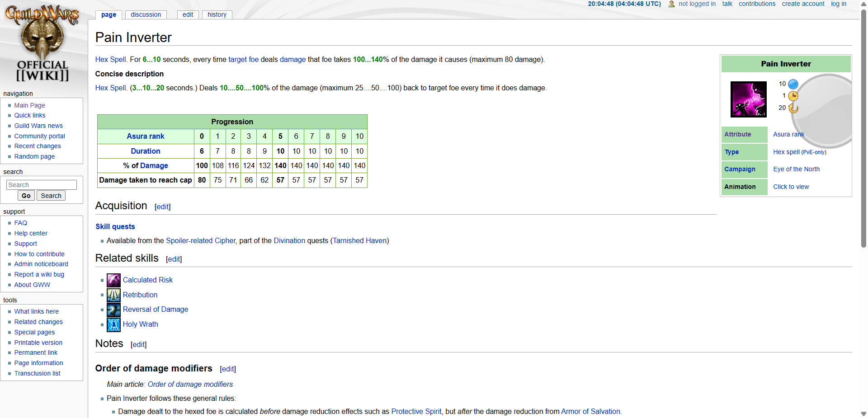Edit the Notes section
The width and height of the screenshot is (868, 418).
(x=138, y=344)
